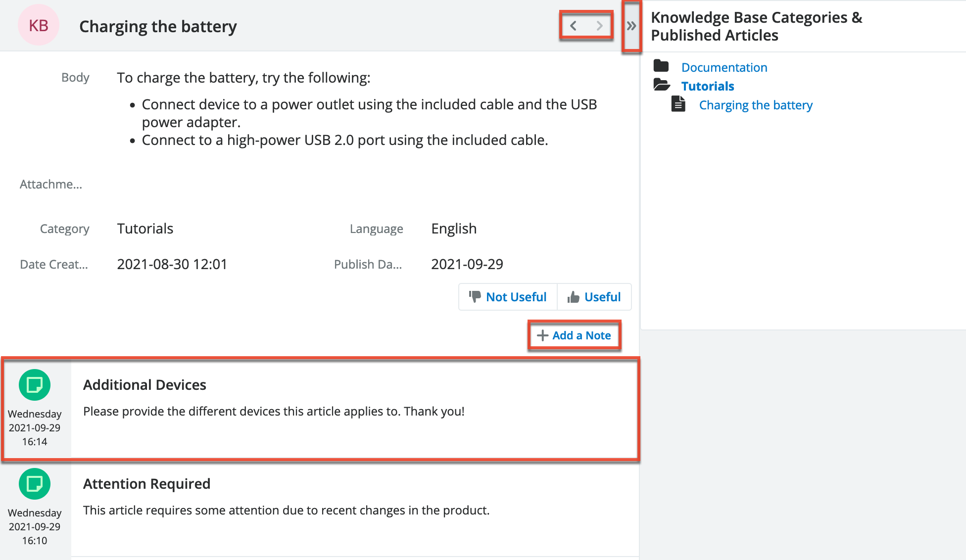Click the Charging the battery record title
The image size is (966, 560).
coord(158,26)
